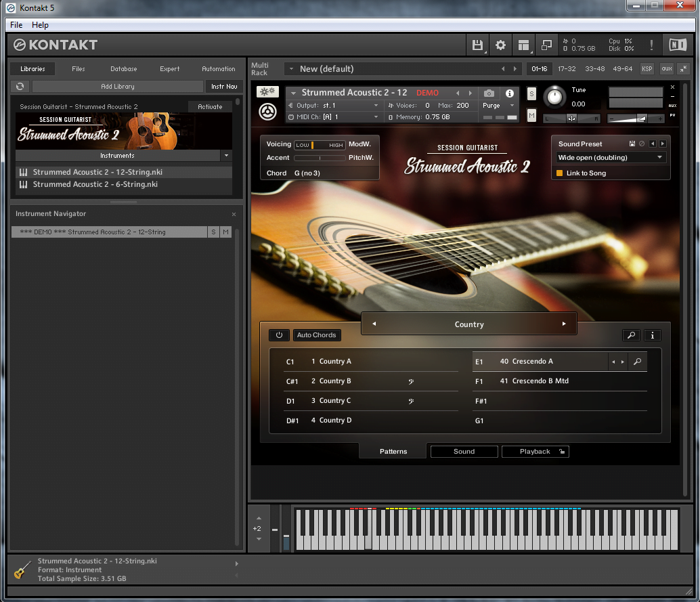Click the minimized view icon in header

click(546, 45)
